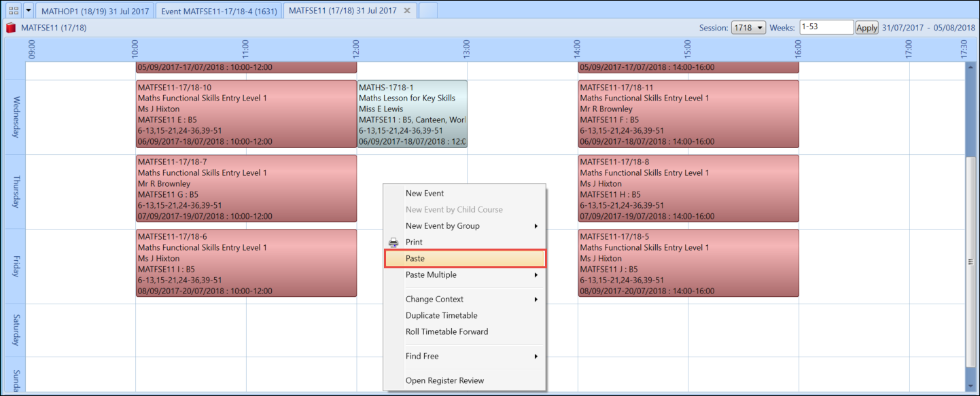Open the Event MATFSE11-17/18-4 tab

[x=218, y=11]
